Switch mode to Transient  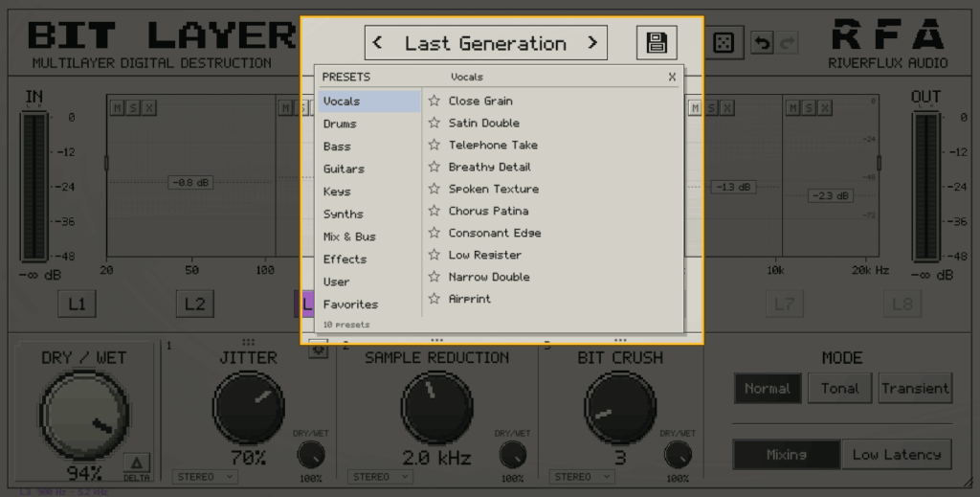915,388
